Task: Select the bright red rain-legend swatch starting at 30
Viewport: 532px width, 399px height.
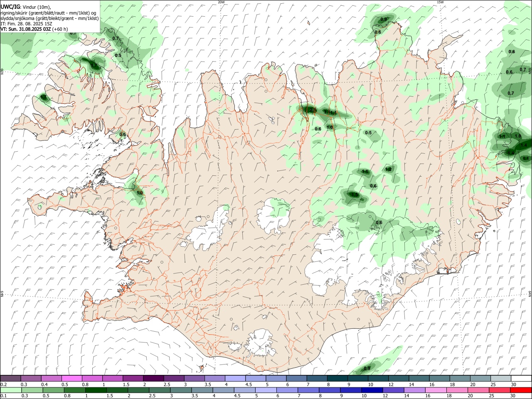Action: point(520,390)
